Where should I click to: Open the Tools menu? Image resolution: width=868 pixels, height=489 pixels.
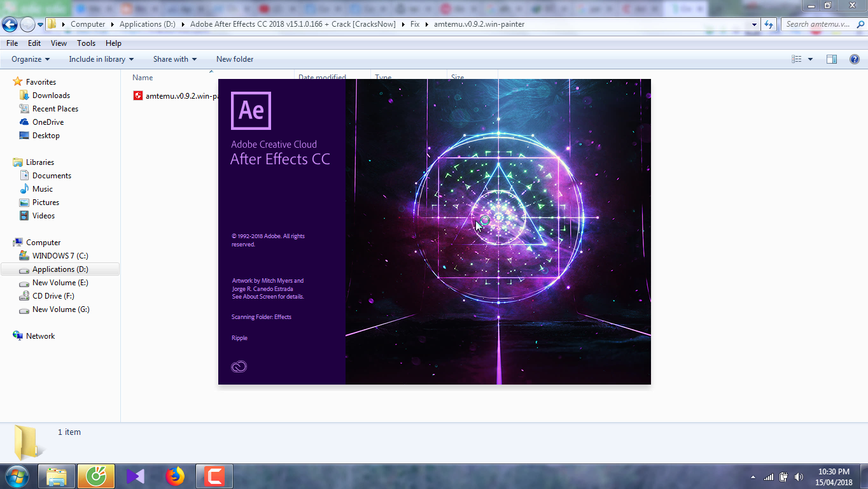tap(86, 43)
